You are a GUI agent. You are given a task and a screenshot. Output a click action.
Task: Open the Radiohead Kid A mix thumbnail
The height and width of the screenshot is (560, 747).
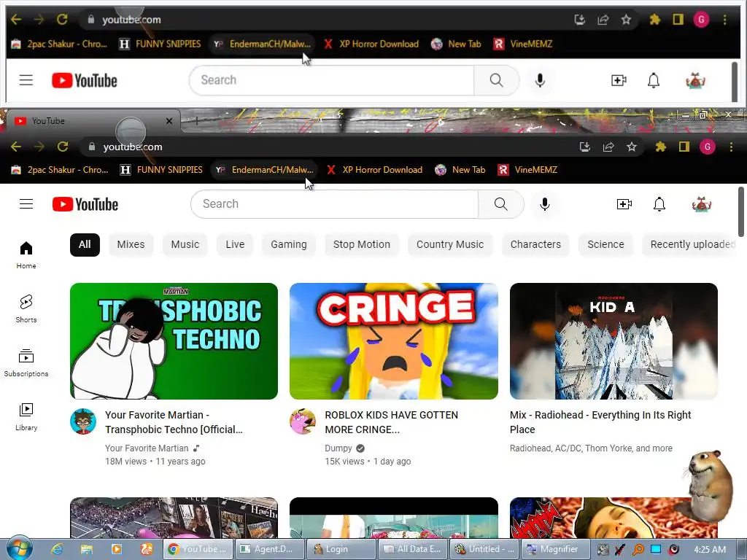point(614,341)
